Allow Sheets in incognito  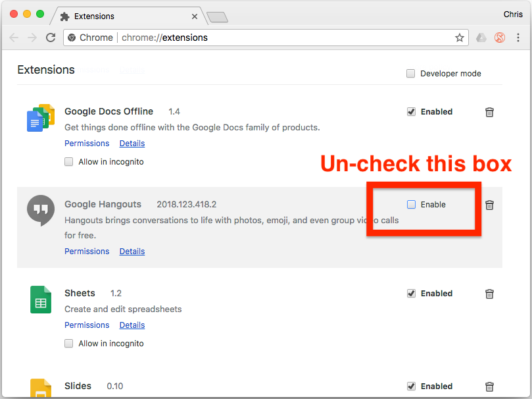[x=68, y=343]
